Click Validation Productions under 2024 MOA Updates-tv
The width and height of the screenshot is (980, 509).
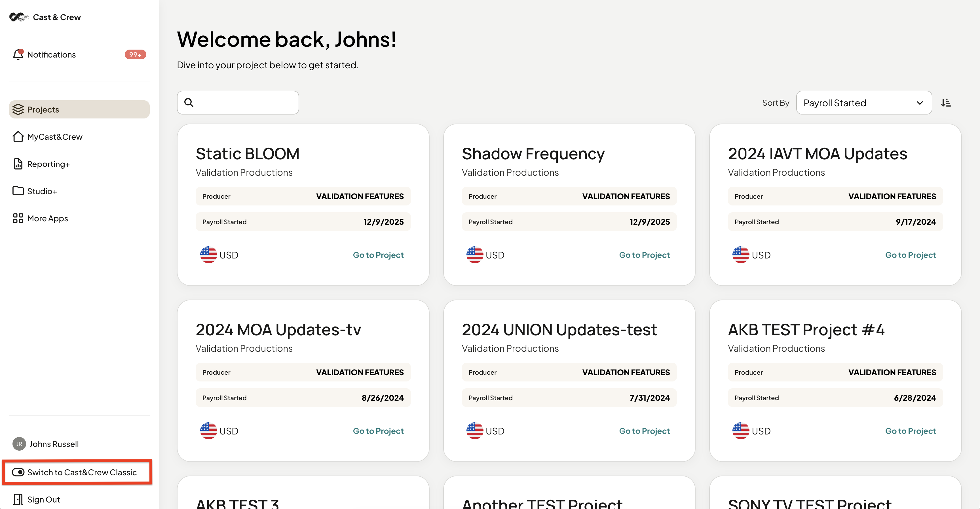click(244, 349)
